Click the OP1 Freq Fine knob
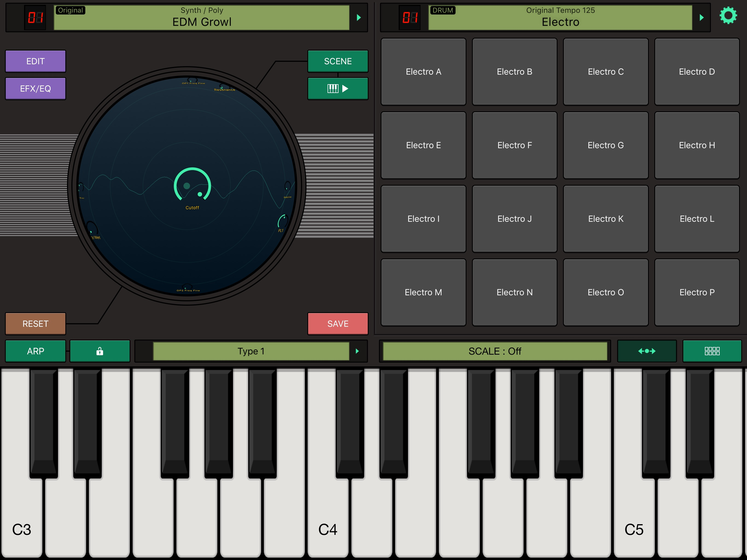This screenshot has width=747, height=560. click(192, 80)
